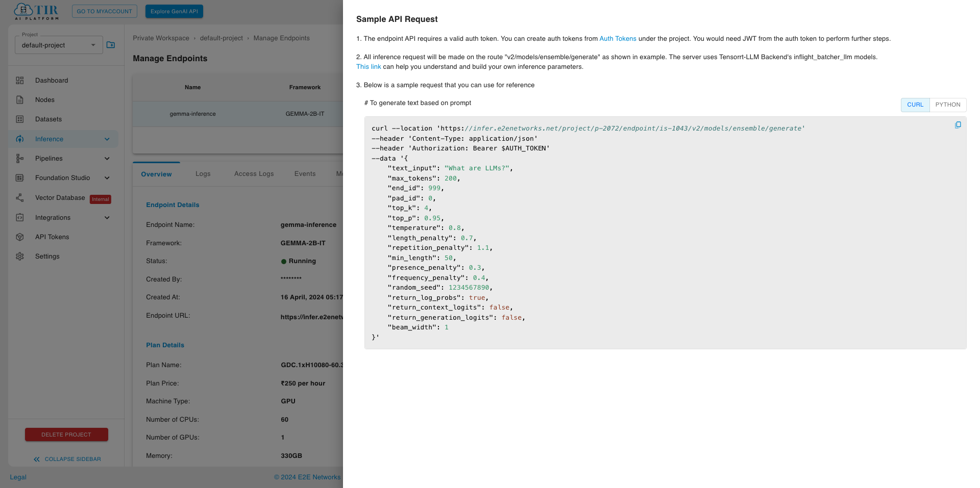This screenshot has width=980, height=488.
Task: Click the "text_input" line in code
Action: pyautogui.click(x=450, y=168)
